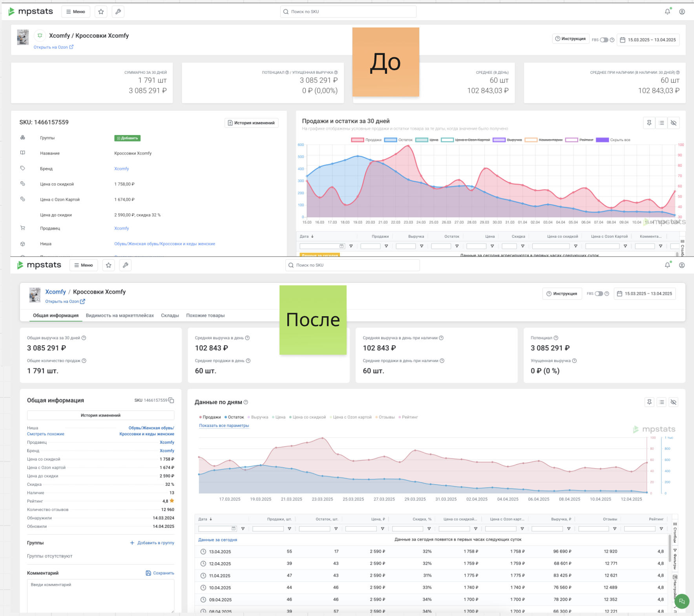Click list icon on 'Данные по дням' chart

tap(661, 402)
